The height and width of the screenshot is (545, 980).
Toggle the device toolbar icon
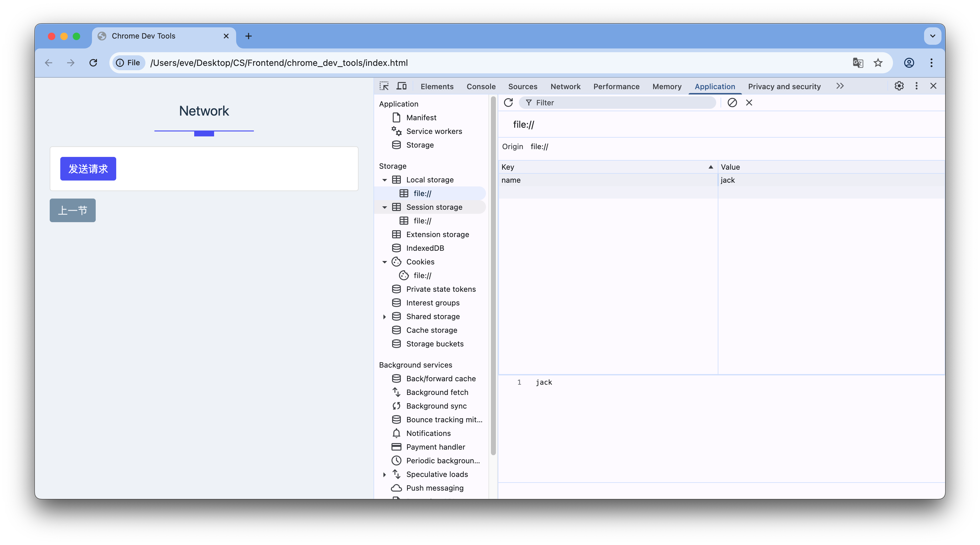coord(401,86)
